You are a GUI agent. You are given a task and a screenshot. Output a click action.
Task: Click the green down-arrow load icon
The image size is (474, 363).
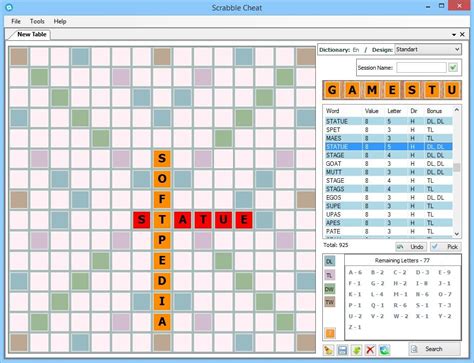point(356,350)
